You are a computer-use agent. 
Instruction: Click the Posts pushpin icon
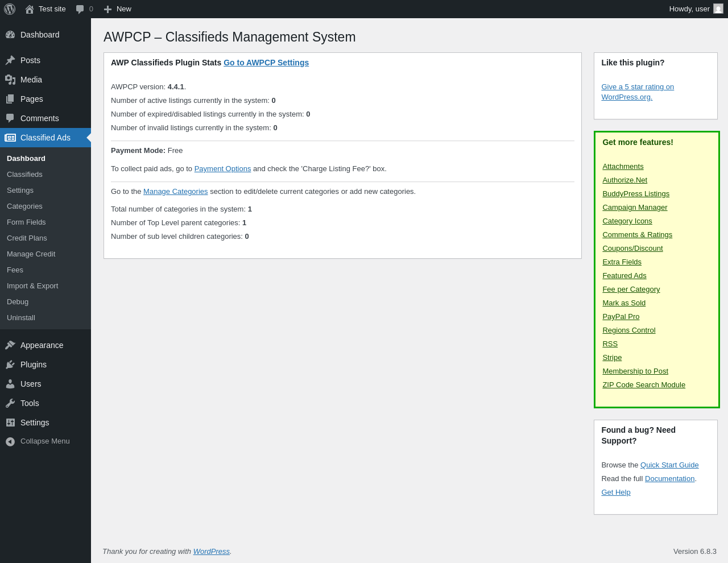click(x=10, y=60)
